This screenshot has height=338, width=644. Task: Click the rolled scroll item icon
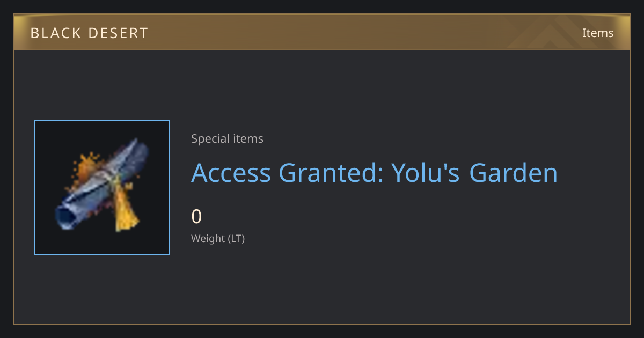[x=102, y=186]
